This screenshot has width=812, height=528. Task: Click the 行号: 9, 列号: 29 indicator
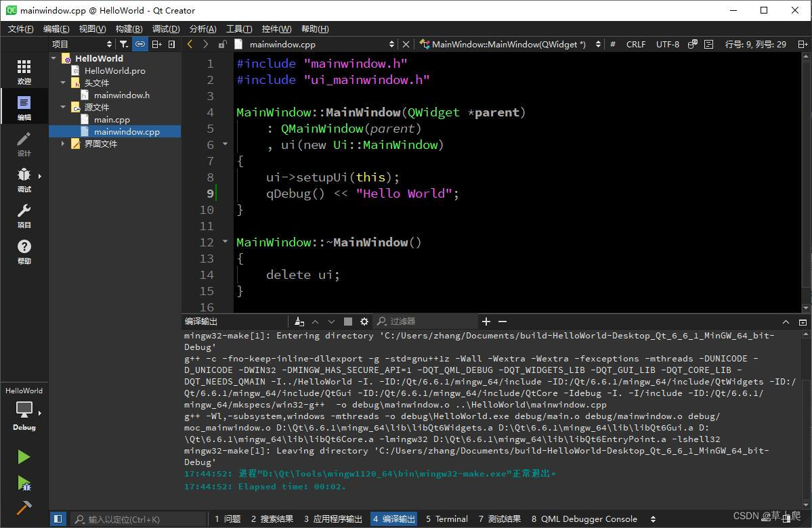pyautogui.click(x=755, y=44)
